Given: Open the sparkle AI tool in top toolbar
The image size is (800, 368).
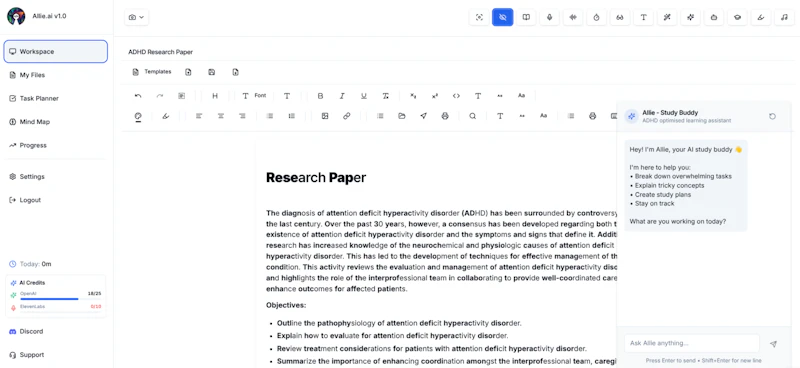Looking at the screenshot, I should (x=690, y=17).
